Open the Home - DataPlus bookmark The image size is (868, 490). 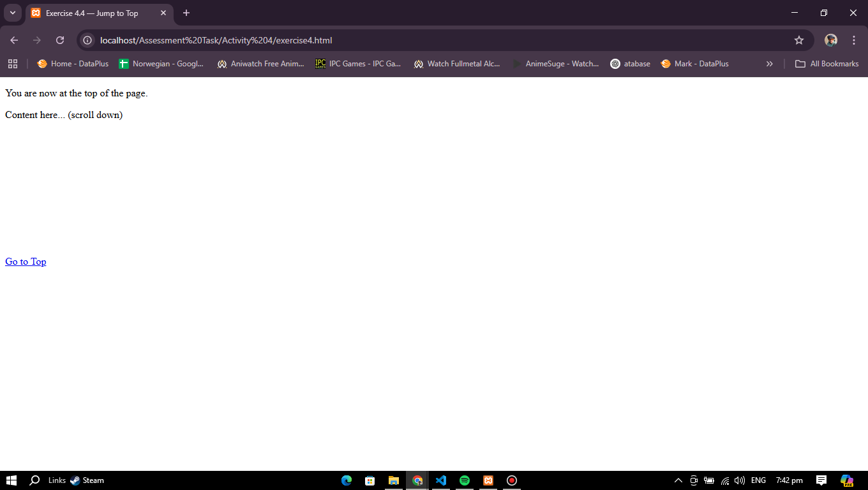[73, 64]
